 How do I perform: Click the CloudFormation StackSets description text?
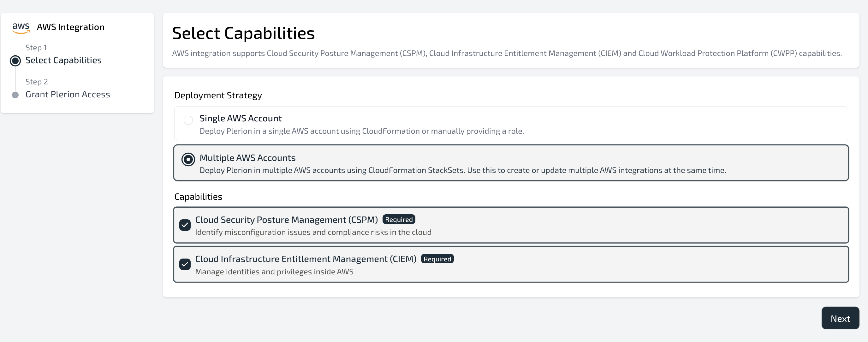[x=463, y=170]
